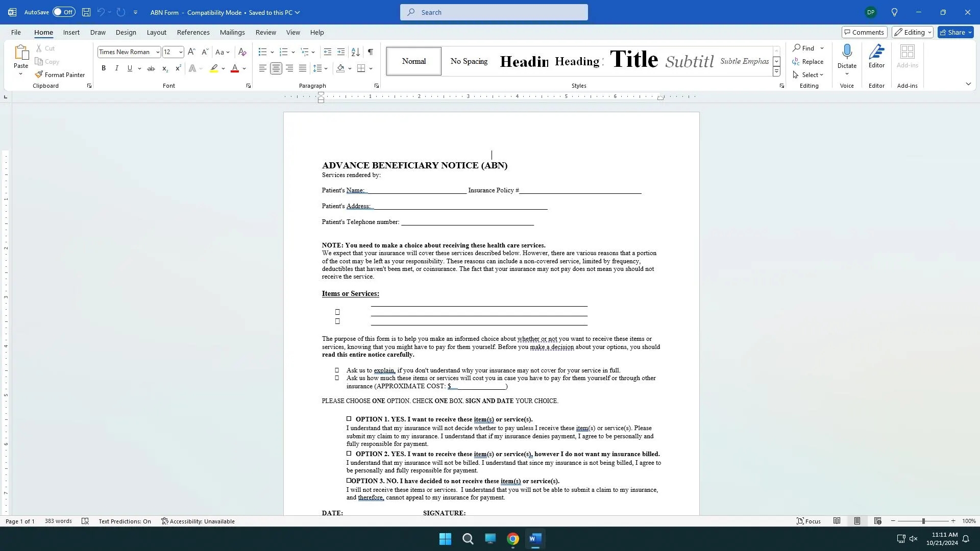
Task: Enable Focus mode in status bar
Action: (808, 521)
